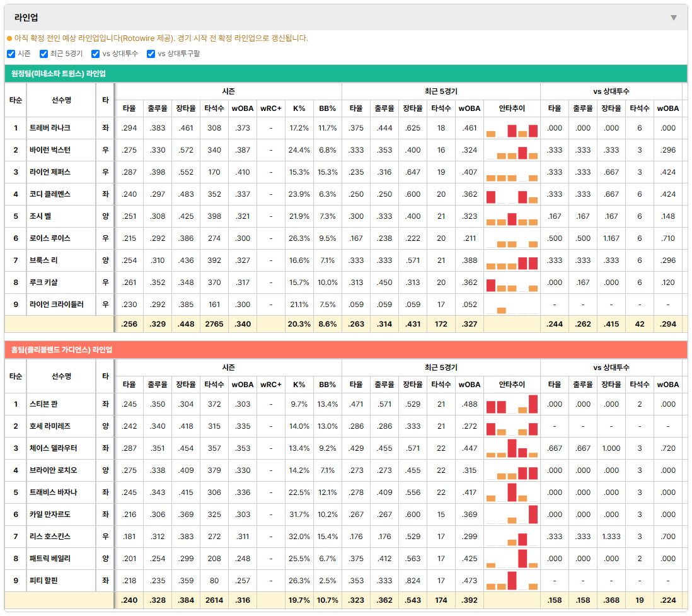Open player 바이런 벅스턴
692x616 pixels.
click(x=50, y=150)
